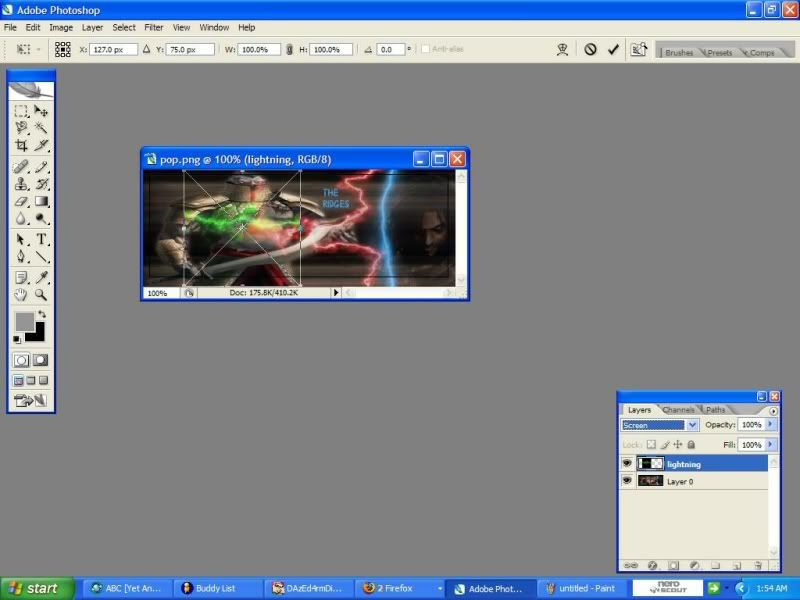800x600 pixels.
Task: Open the Brushes palette well tab
Action: coord(679,52)
